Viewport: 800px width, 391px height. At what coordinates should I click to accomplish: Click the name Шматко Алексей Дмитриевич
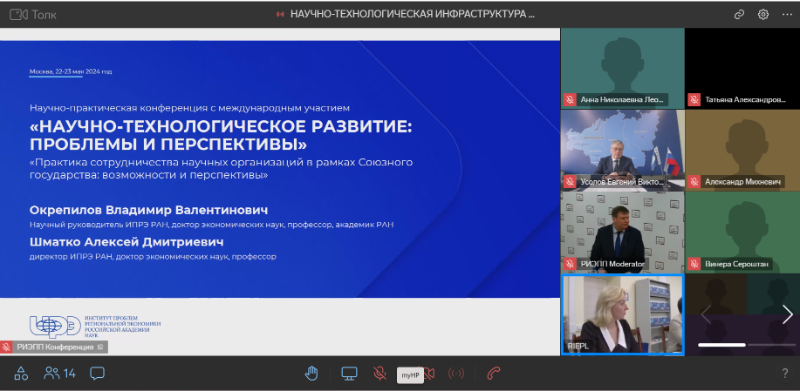tap(127, 242)
